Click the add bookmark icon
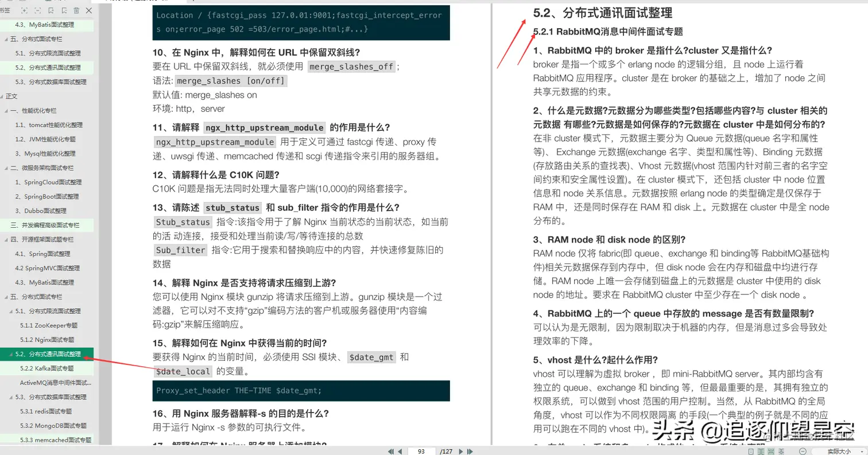Image resolution: width=868 pixels, height=455 pixels. tap(51, 10)
